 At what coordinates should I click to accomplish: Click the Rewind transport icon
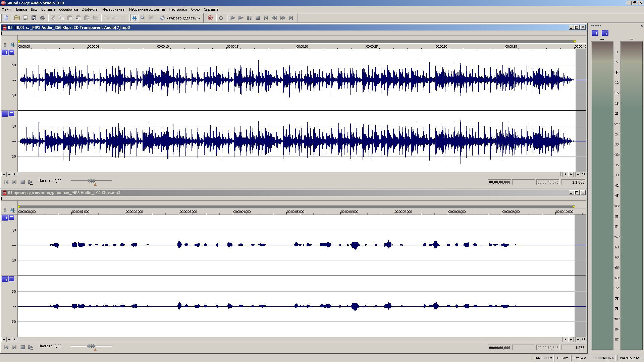pyautogui.click(x=274, y=18)
